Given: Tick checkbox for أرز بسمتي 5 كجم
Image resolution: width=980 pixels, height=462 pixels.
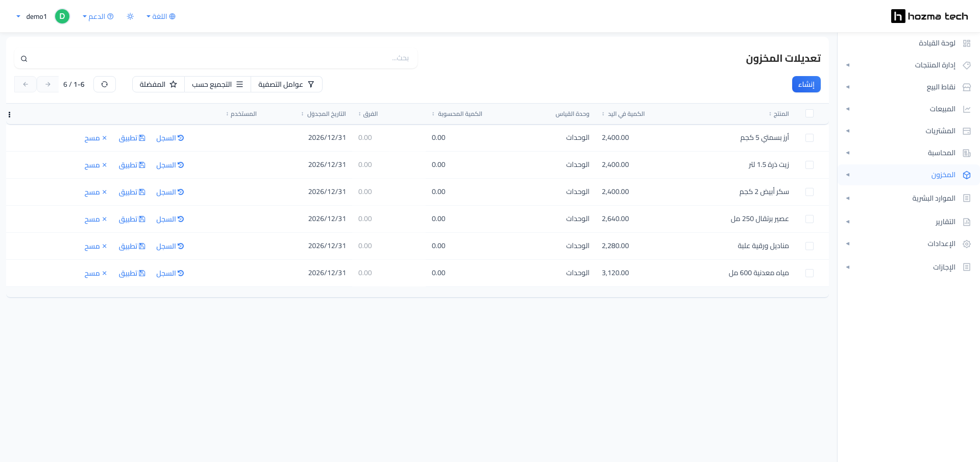Looking at the screenshot, I should [810, 138].
